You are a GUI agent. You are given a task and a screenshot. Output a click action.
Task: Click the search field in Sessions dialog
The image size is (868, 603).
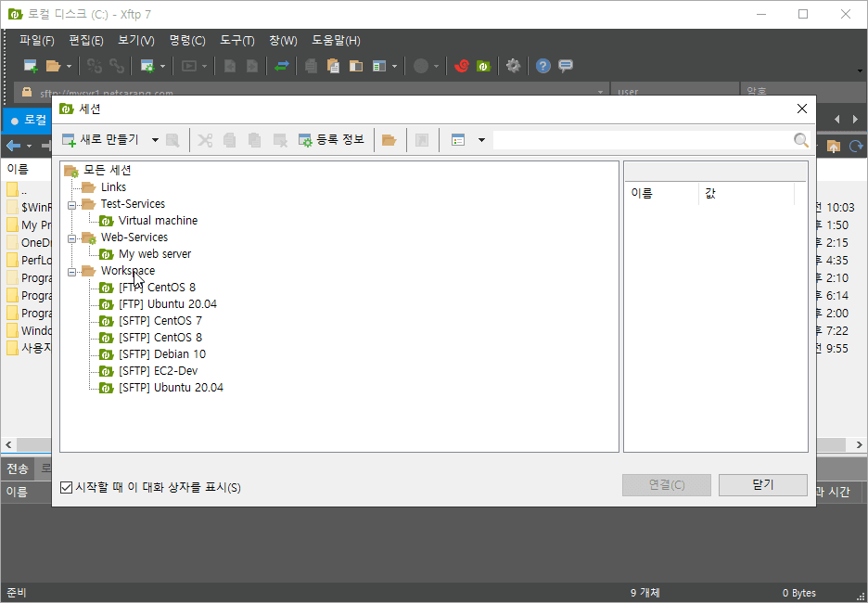[643, 140]
